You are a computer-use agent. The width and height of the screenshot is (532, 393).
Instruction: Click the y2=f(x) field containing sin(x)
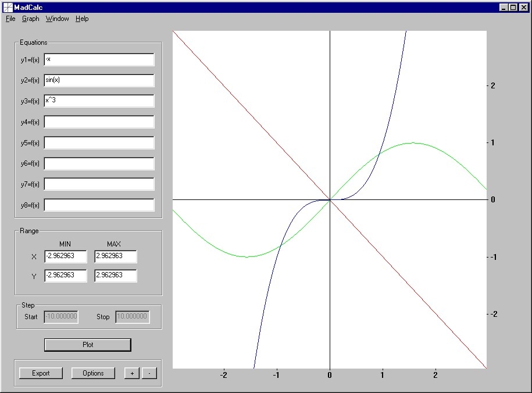[99, 80]
